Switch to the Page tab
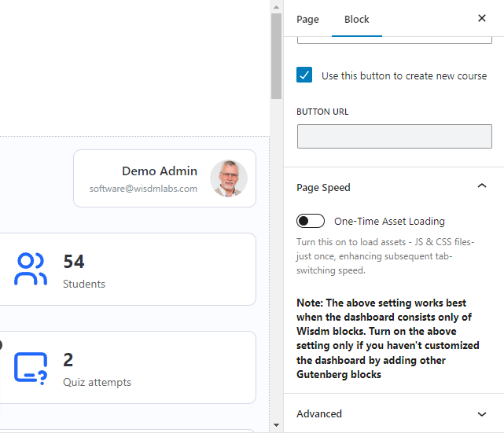 click(x=307, y=19)
